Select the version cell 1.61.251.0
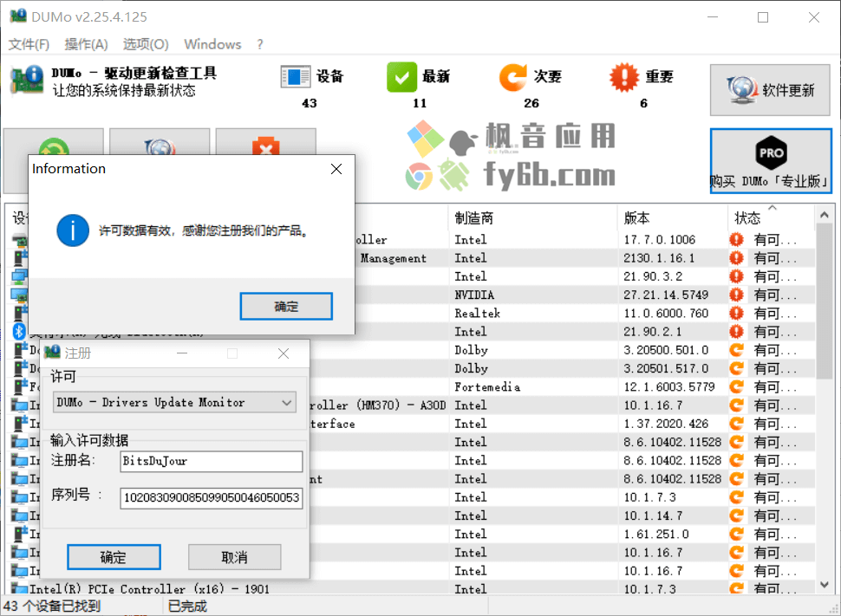The height and width of the screenshot is (616, 841). pyautogui.click(x=656, y=534)
